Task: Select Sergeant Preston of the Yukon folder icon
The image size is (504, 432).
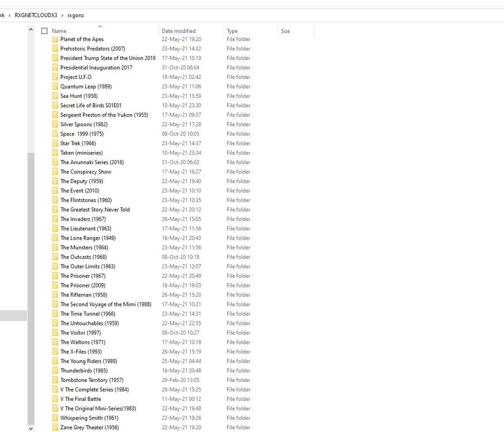Action: click(55, 115)
